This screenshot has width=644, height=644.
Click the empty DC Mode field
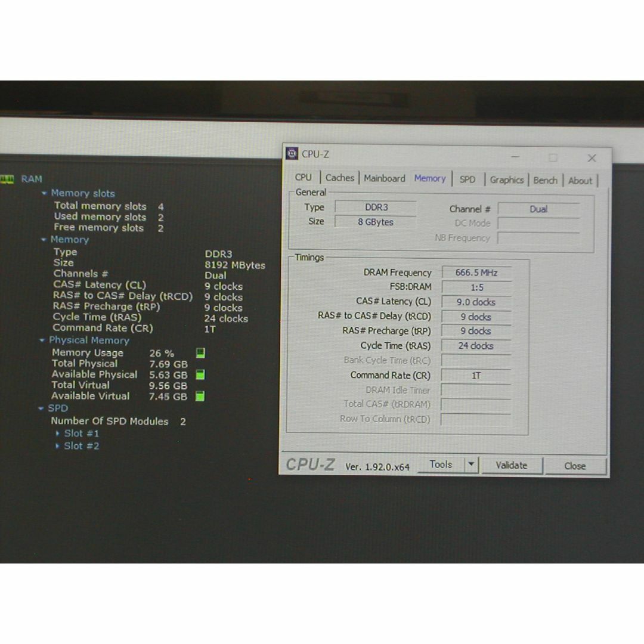(538, 224)
